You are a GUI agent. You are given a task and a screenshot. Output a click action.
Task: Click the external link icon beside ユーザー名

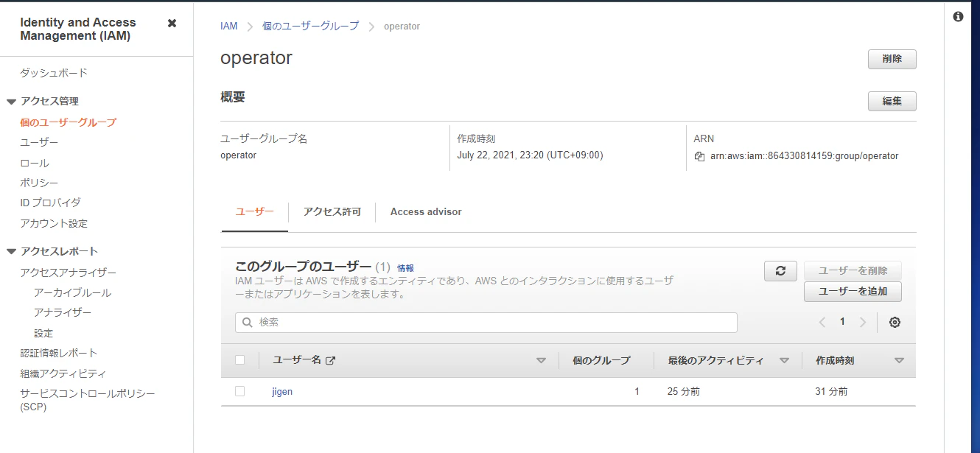pos(331,360)
